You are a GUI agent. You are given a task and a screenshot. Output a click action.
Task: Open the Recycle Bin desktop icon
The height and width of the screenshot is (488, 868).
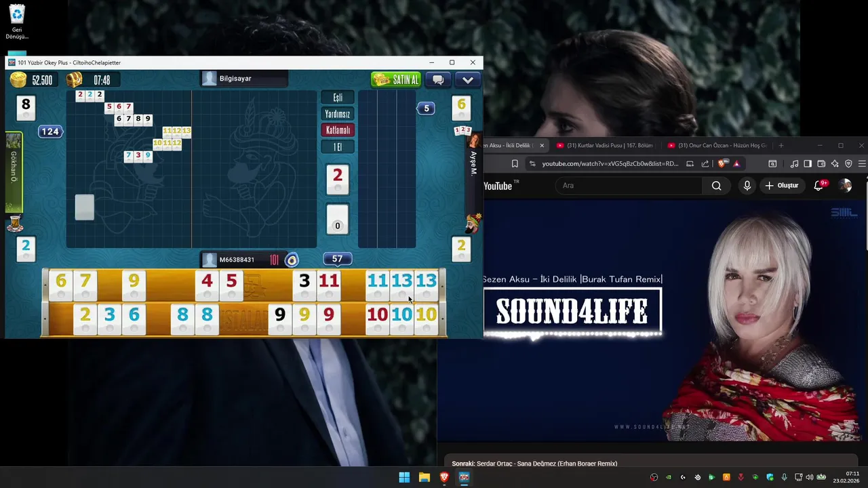[17, 22]
